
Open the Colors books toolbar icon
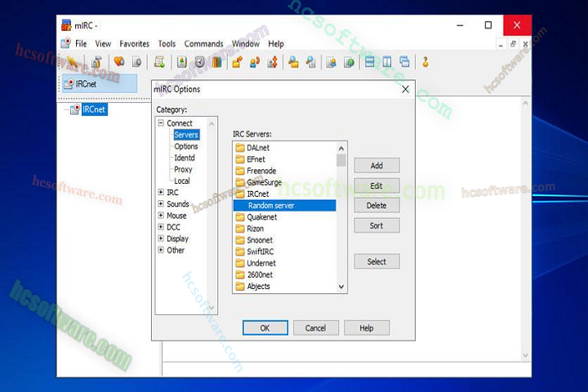click(216, 62)
